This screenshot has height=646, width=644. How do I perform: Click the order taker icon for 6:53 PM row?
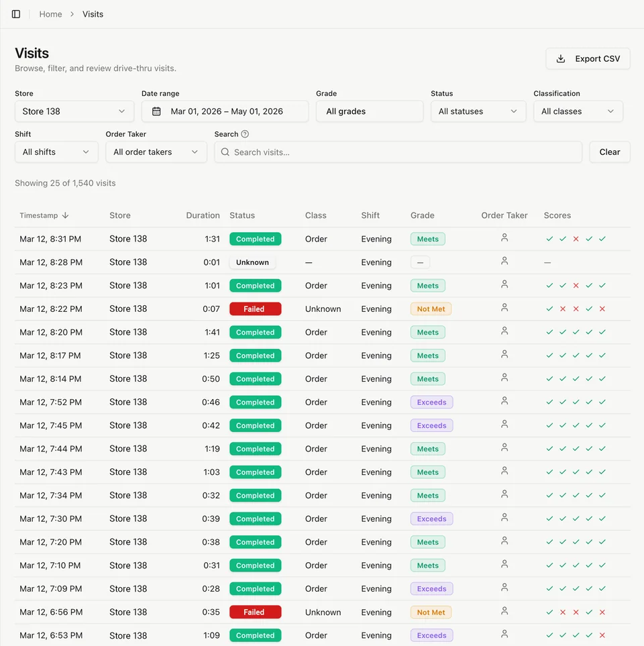pos(504,634)
